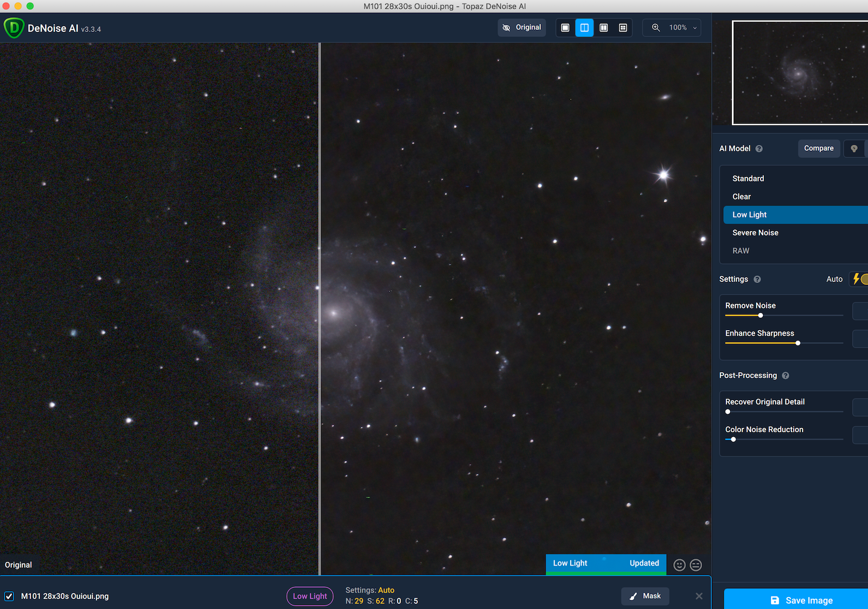Click the lightbulb icon beside Compare
Viewport: 868px width, 609px height.
pos(854,149)
